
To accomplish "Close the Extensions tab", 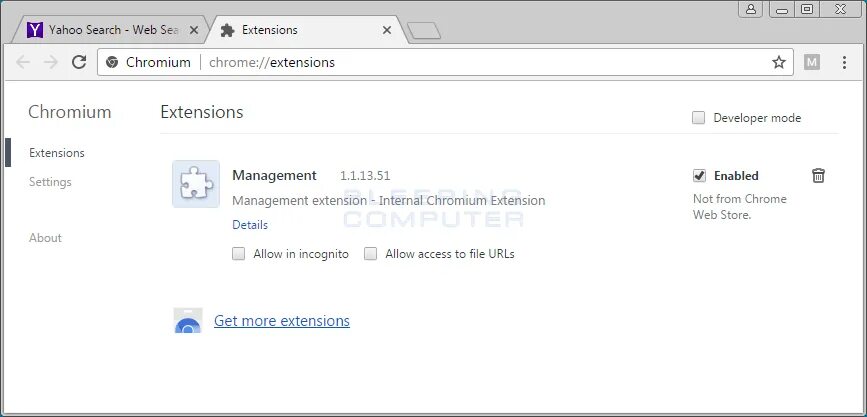I will pyautogui.click(x=387, y=30).
